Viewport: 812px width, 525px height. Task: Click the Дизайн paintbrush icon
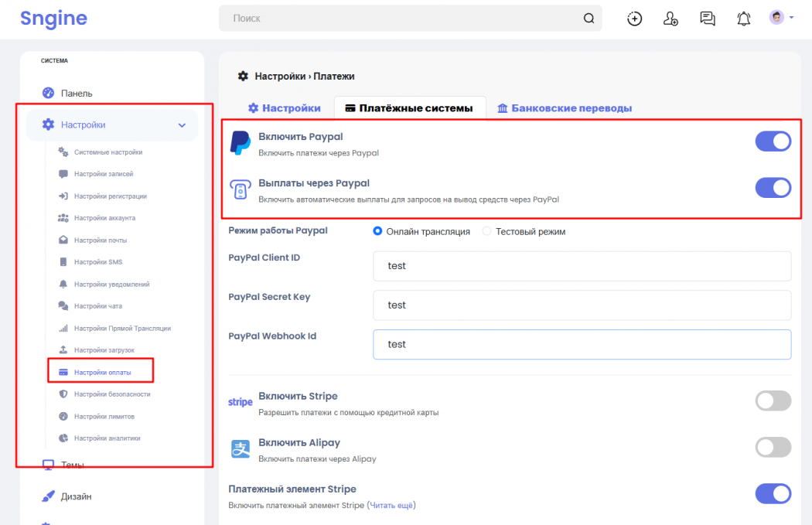[x=48, y=496]
